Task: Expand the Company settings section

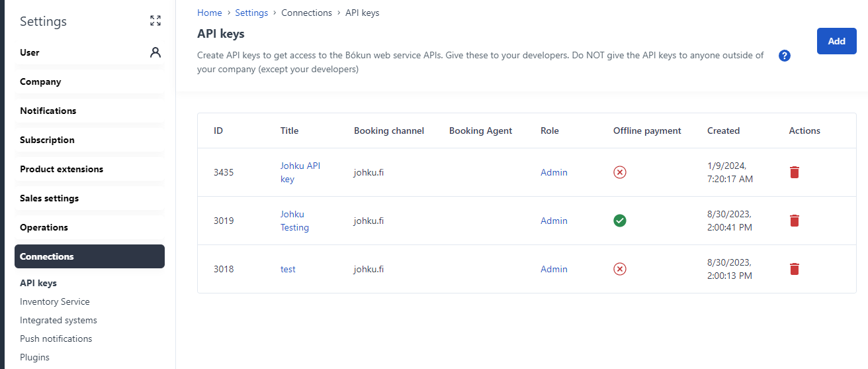Action: pos(89,81)
